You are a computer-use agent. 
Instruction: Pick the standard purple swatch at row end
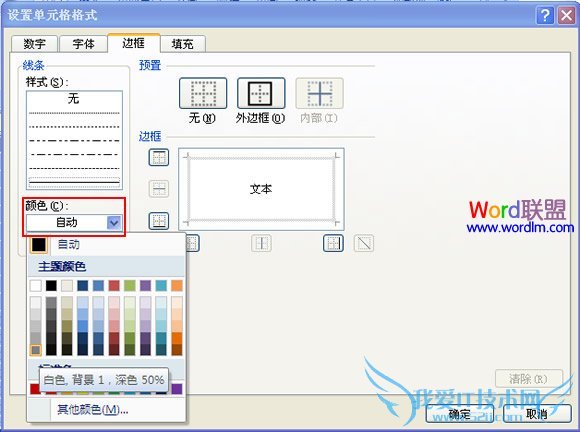pyautogui.click(x=177, y=389)
